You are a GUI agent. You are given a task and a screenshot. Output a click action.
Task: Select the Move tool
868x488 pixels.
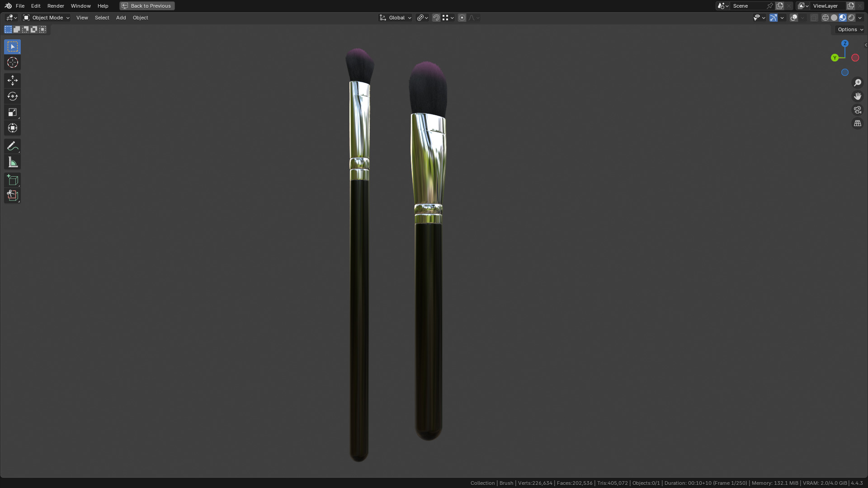coord(12,80)
